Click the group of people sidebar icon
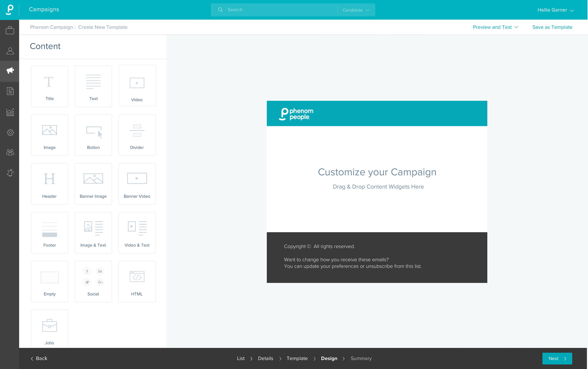This screenshot has height=369, width=588. 10,152
